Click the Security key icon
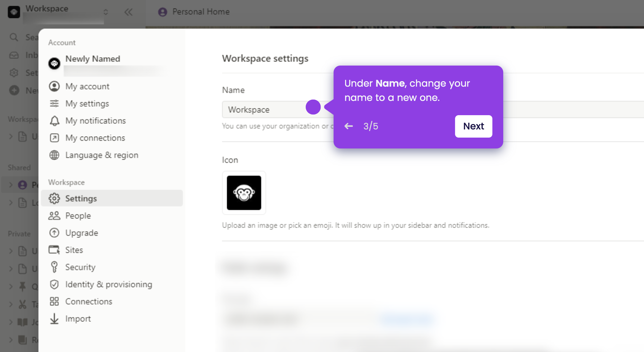The image size is (644, 352). [x=54, y=267]
